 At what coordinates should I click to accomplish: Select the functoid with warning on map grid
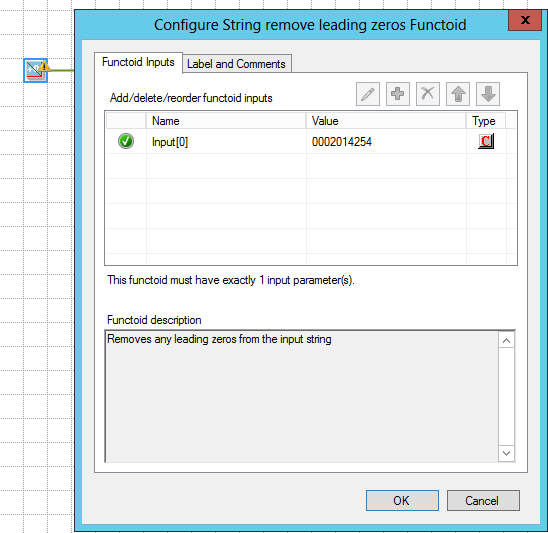click(36, 70)
